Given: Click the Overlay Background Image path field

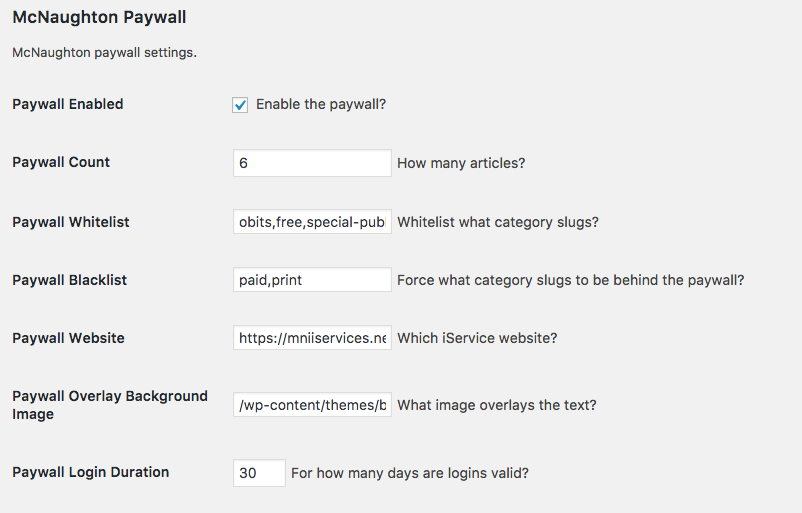Looking at the screenshot, I should (311, 405).
